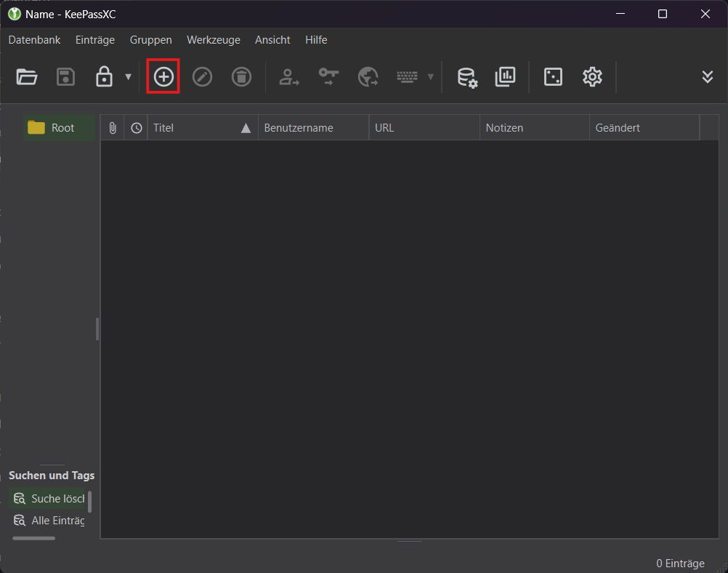Open the Einträge menu
728x573 pixels.
(x=95, y=40)
